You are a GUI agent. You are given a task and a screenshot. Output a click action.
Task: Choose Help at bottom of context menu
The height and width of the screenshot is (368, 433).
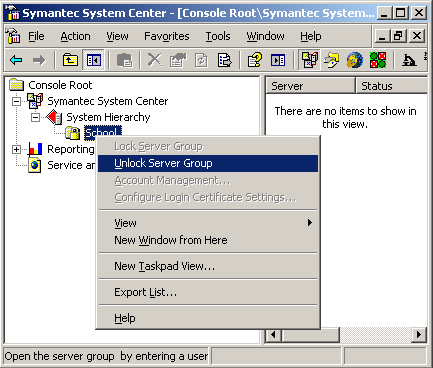pos(208,318)
